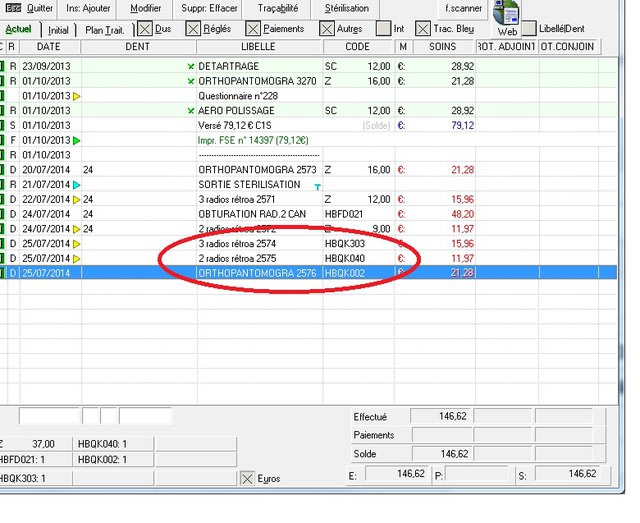Uncheck the Réglés filter checkbox

click(193, 29)
